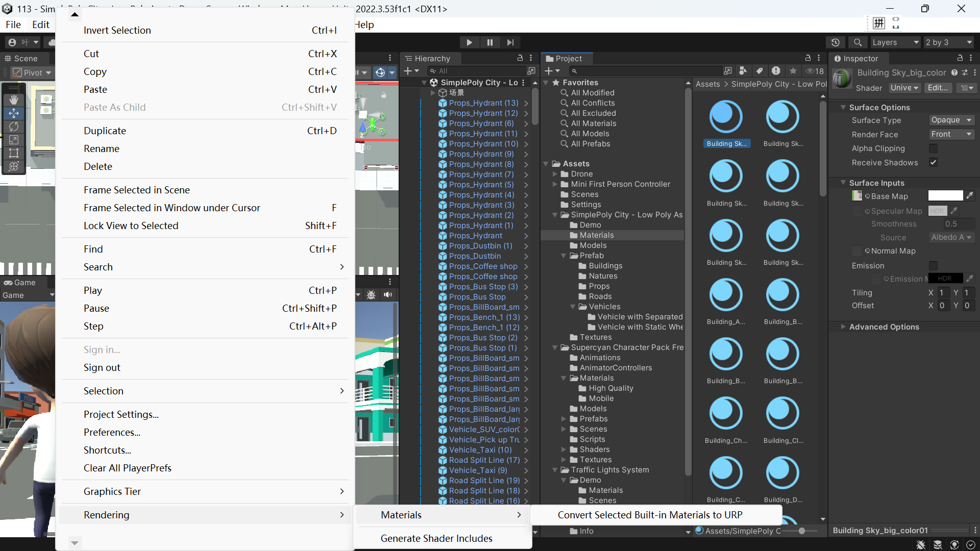Click the Pause button
The image size is (980, 551).
click(489, 42)
